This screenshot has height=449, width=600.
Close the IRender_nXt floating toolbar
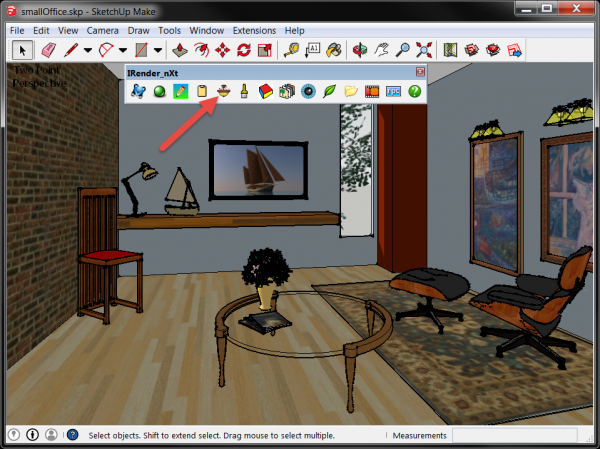tap(420, 72)
